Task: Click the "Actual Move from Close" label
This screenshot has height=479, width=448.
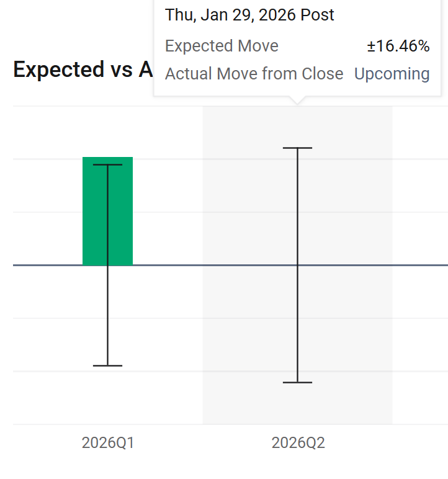Action: click(x=254, y=74)
